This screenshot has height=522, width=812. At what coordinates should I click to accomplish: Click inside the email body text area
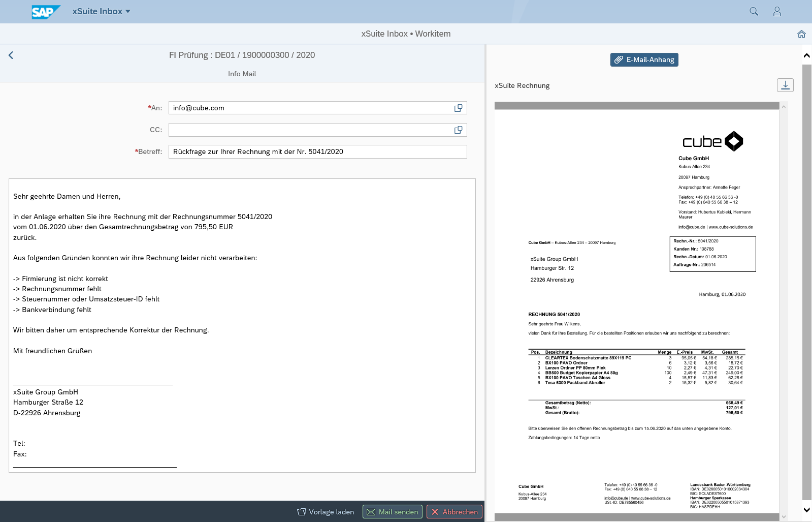242,325
